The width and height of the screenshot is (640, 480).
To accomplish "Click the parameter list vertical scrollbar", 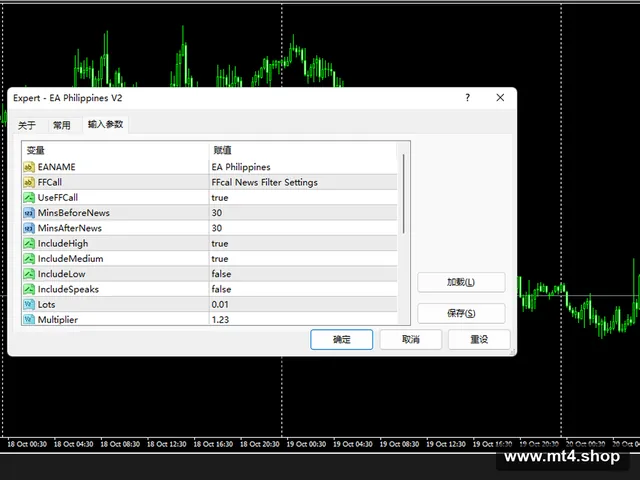I will click(404, 194).
